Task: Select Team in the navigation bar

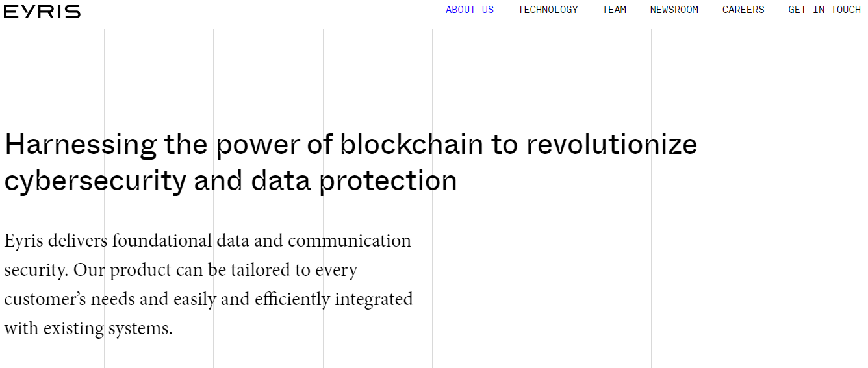Action: coord(614,10)
